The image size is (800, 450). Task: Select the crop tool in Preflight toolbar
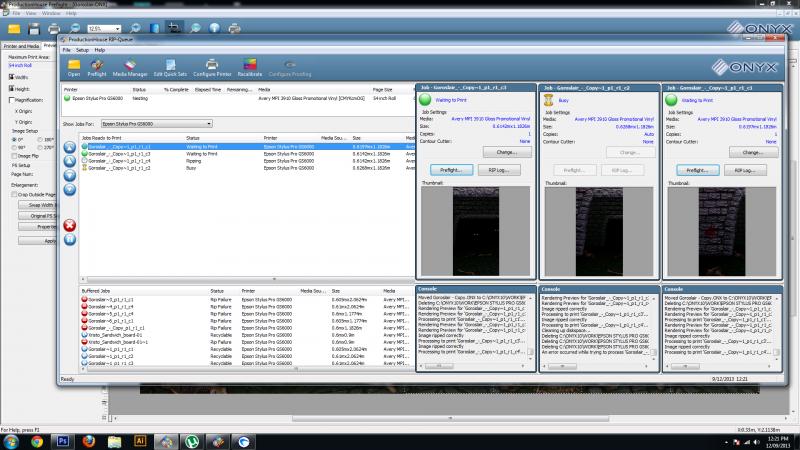tap(174, 28)
